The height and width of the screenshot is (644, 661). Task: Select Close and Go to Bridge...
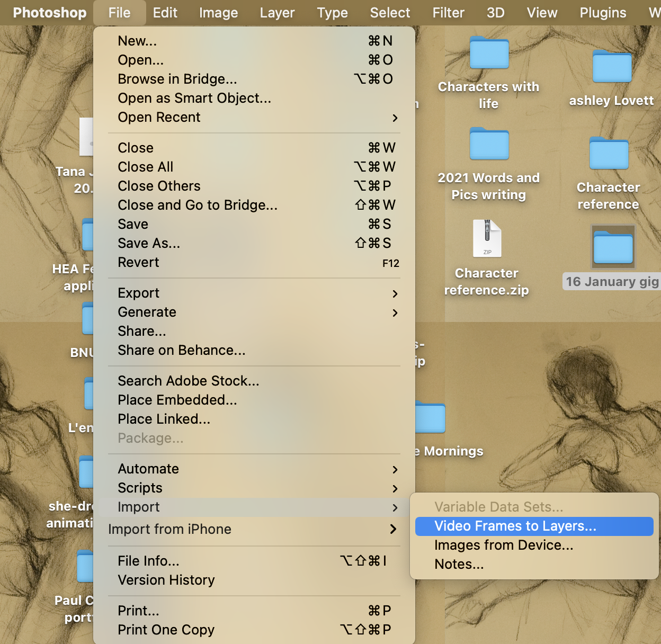point(254,205)
